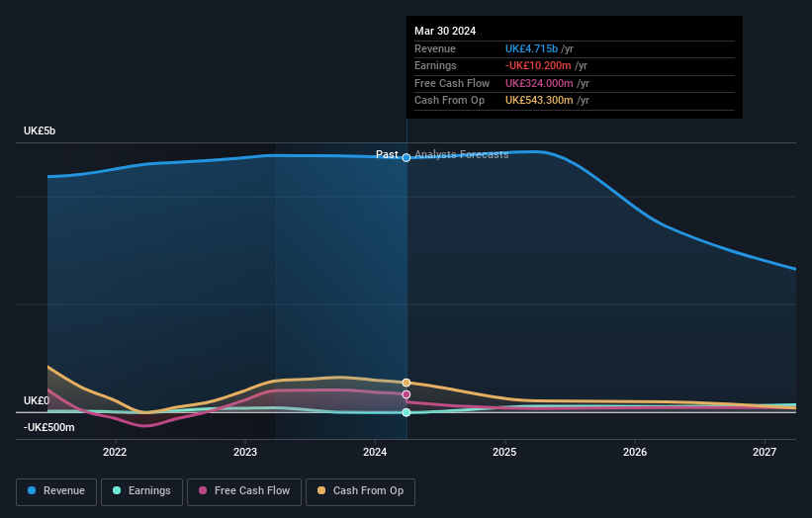Click the Revenue value UK£4.715b in tooltip
The height and width of the screenshot is (518, 812).
[x=531, y=48]
